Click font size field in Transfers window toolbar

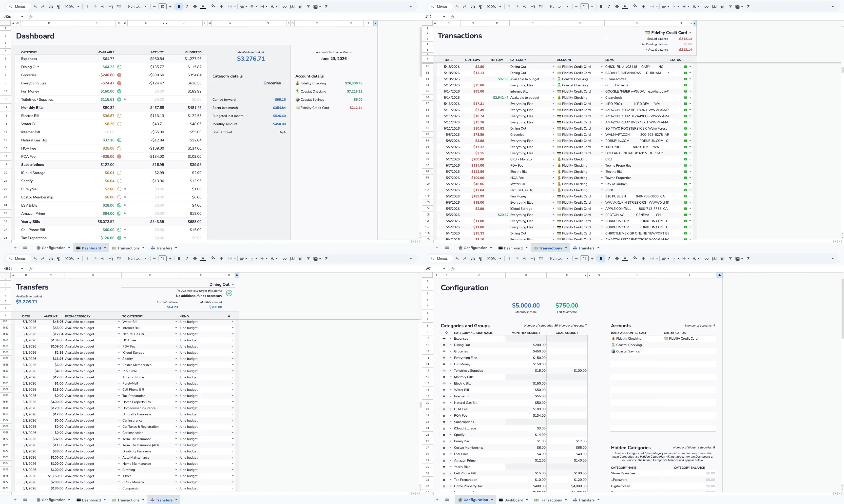coord(162,258)
